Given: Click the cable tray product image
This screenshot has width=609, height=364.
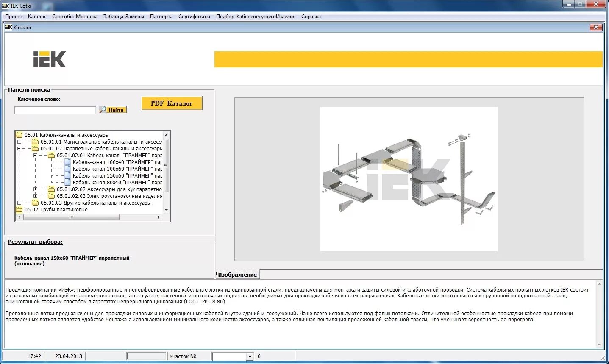Looking at the screenshot, I should pyautogui.click(x=409, y=179).
